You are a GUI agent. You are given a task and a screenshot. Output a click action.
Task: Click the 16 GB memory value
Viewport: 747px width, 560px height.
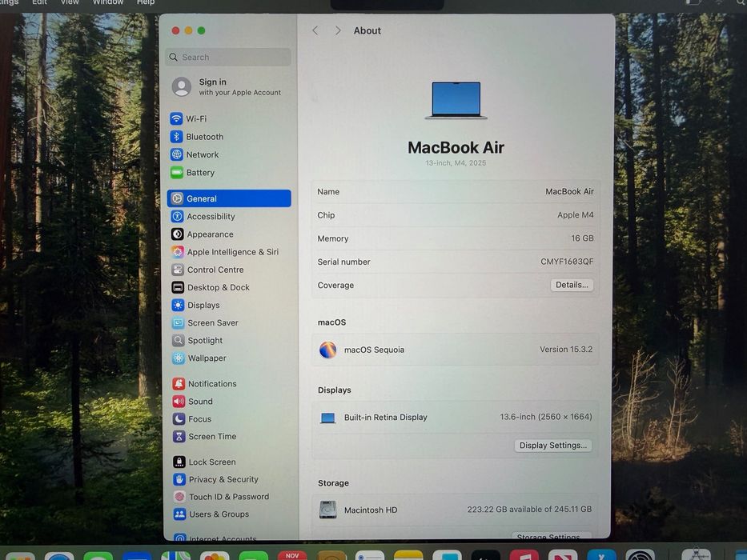[x=582, y=238]
